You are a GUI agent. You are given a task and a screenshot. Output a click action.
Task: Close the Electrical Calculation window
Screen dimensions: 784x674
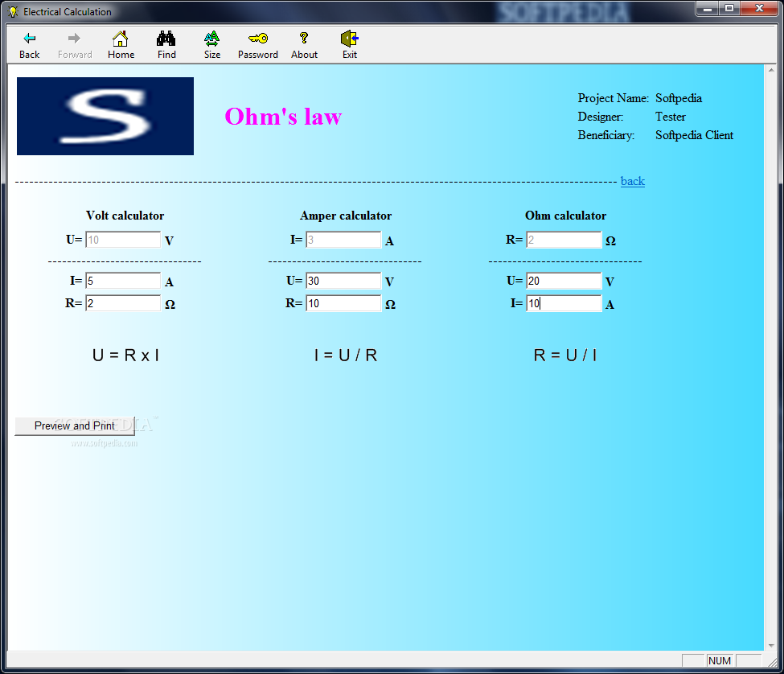click(x=759, y=9)
